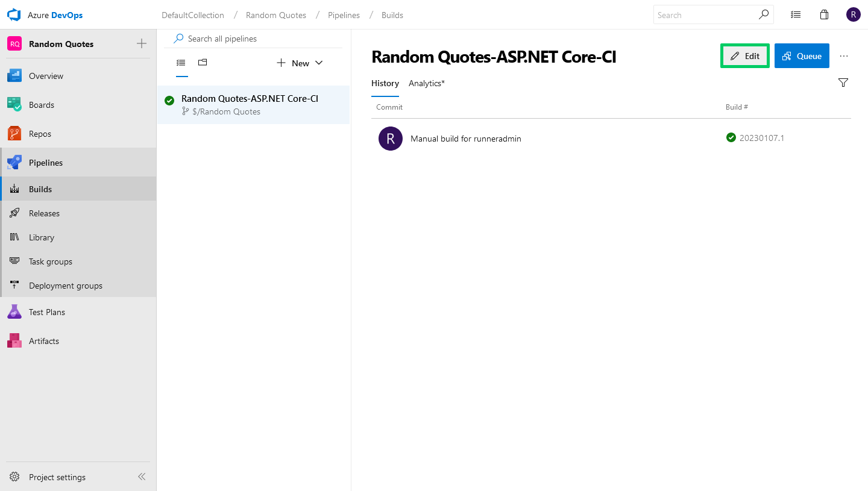Open the Test Plans flask icon
This screenshot has width=868, height=491.
click(x=14, y=312)
